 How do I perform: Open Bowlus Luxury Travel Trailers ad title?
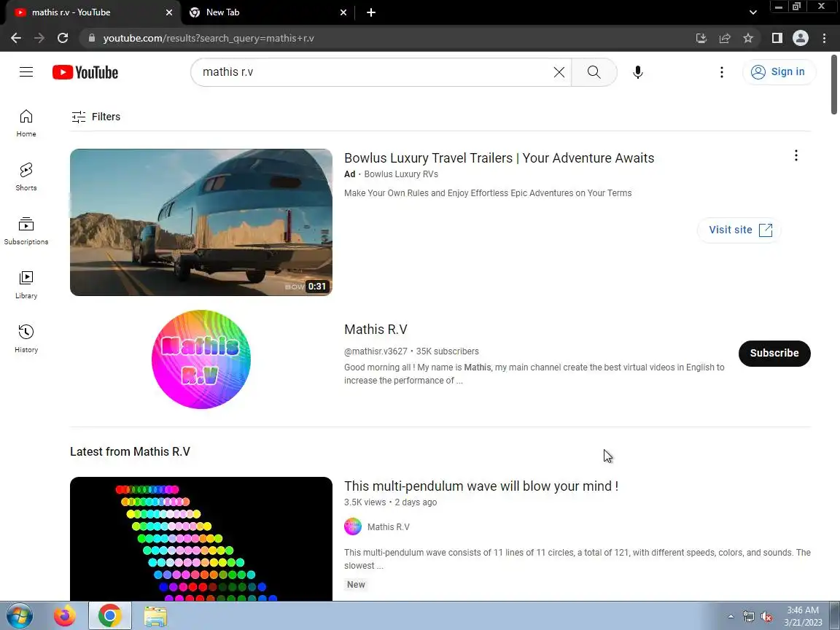[x=499, y=158]
